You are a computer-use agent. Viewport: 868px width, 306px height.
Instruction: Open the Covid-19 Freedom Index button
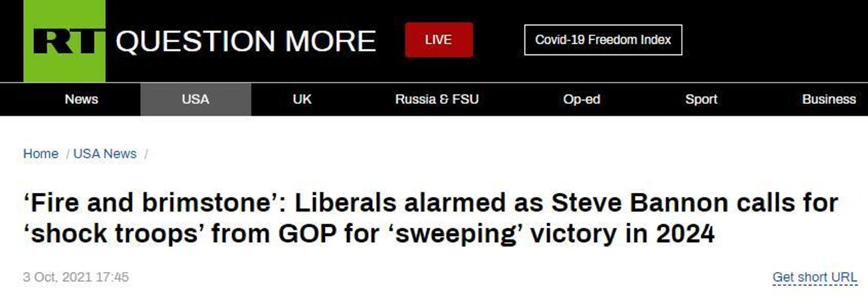click(603, 40)
